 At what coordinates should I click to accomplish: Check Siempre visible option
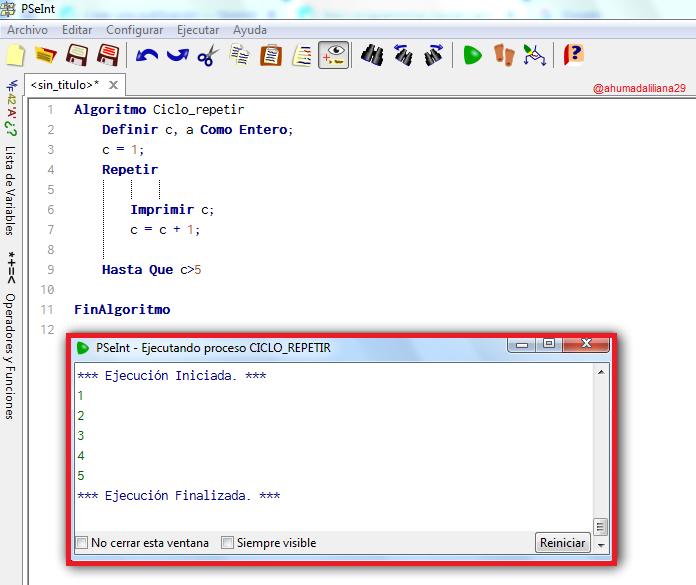coord(227,542)
